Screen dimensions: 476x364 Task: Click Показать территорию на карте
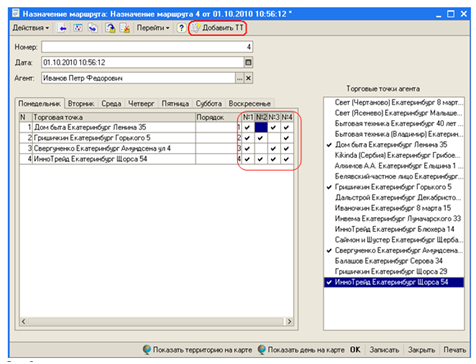[197, 350]
